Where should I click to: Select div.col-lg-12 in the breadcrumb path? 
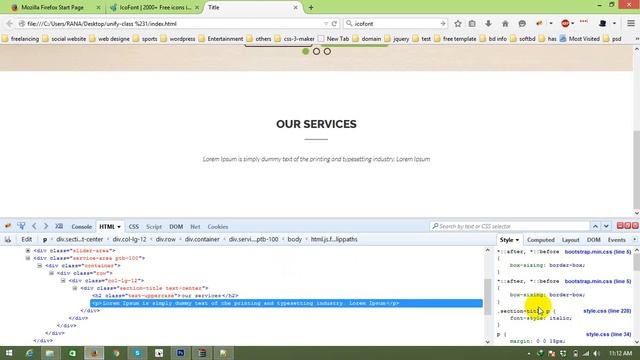129,239
